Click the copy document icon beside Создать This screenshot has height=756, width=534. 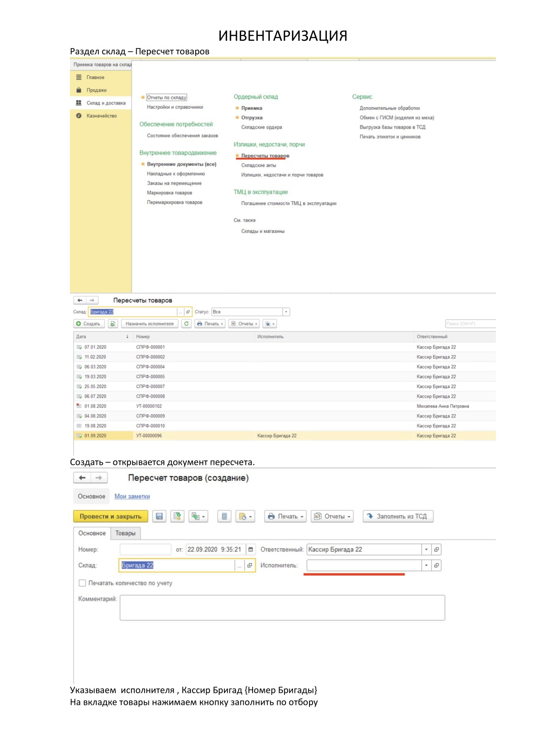[113, 324]
